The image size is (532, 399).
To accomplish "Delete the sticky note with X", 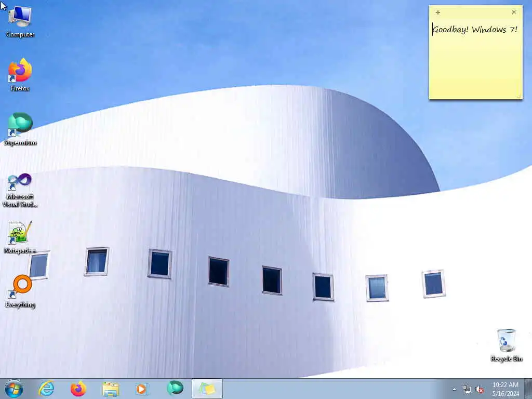I will click(x=514, y=12).
